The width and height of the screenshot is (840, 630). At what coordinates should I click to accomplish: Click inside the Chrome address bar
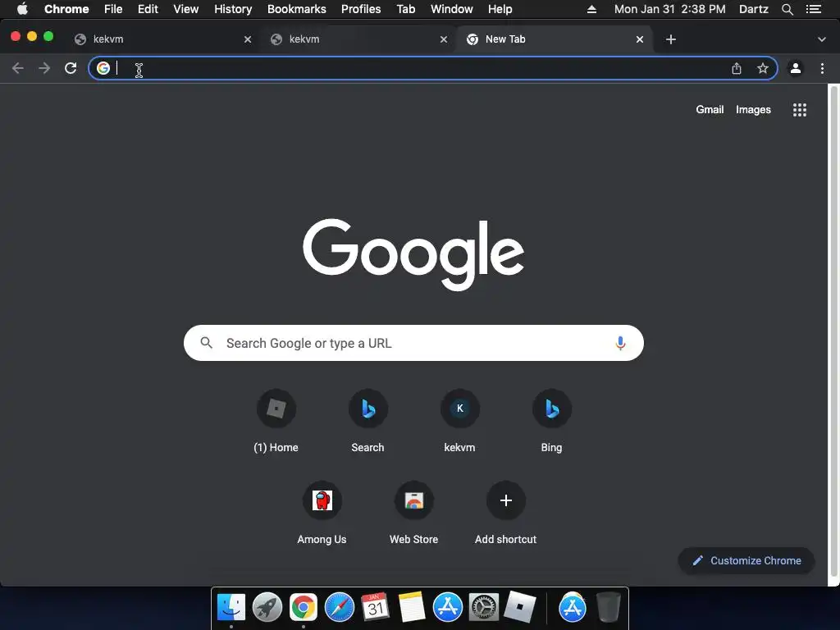coord(433,68)
